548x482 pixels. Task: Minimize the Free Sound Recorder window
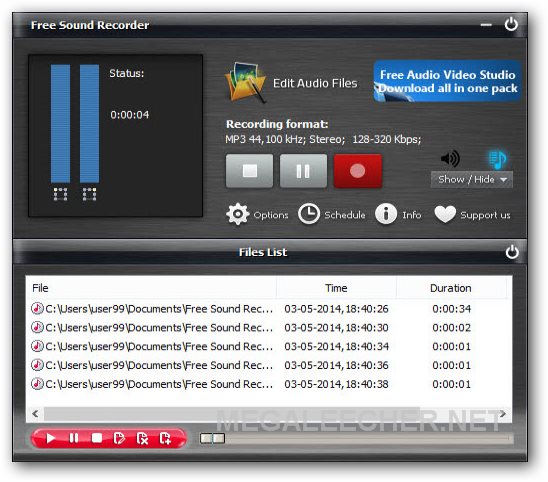pyautogui.click(x=486, y=25)
